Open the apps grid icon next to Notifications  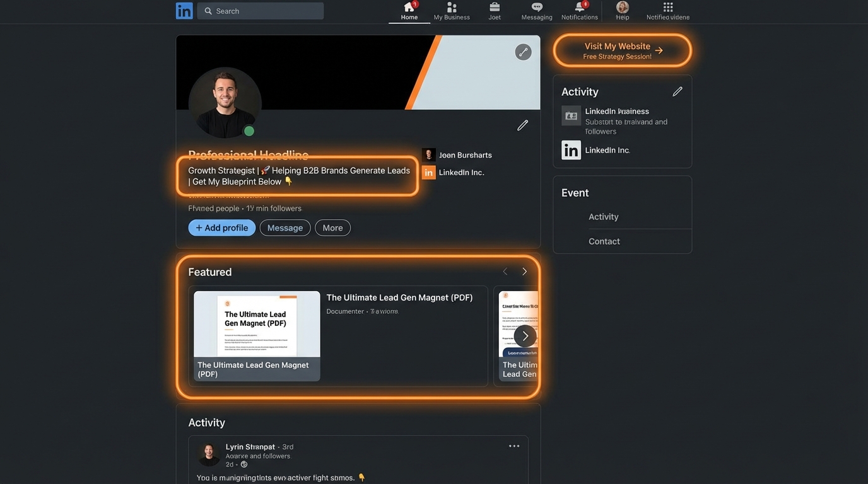tap(667, 8)
